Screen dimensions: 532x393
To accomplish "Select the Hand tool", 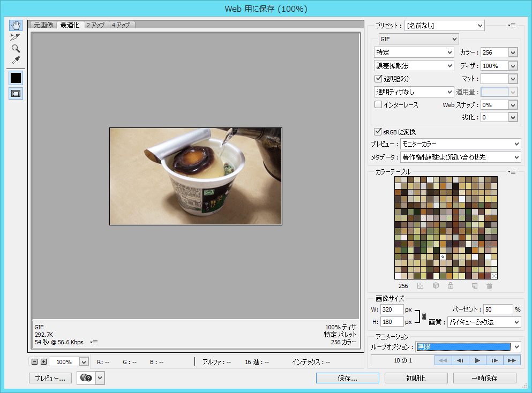I will pyautogui.click(x=16, y=25).
